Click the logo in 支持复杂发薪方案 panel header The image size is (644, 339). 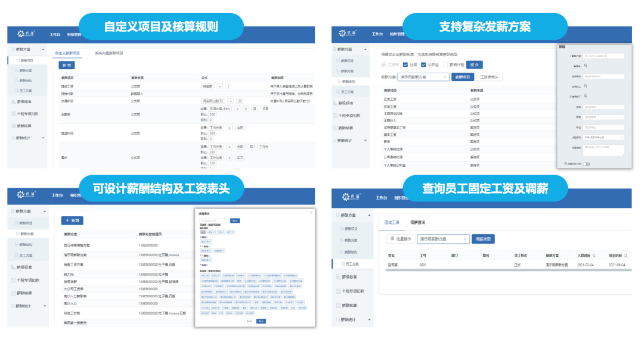348,33
